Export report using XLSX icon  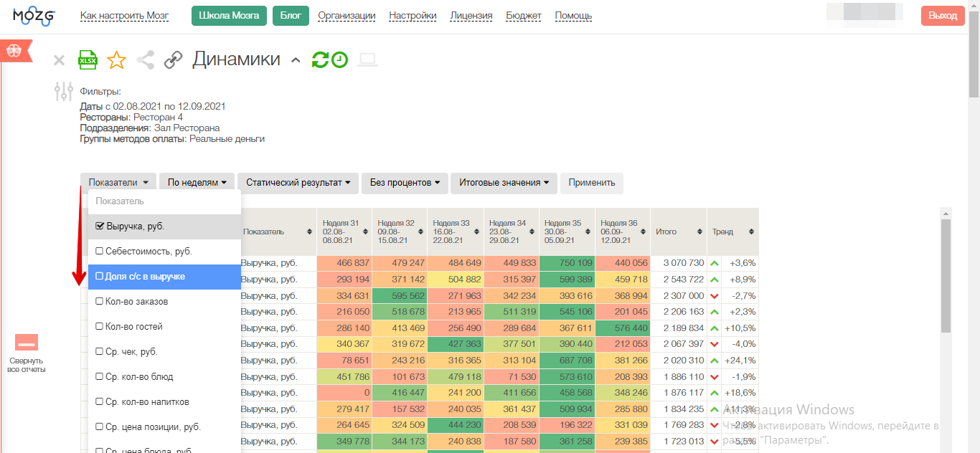tap(88, 60)
